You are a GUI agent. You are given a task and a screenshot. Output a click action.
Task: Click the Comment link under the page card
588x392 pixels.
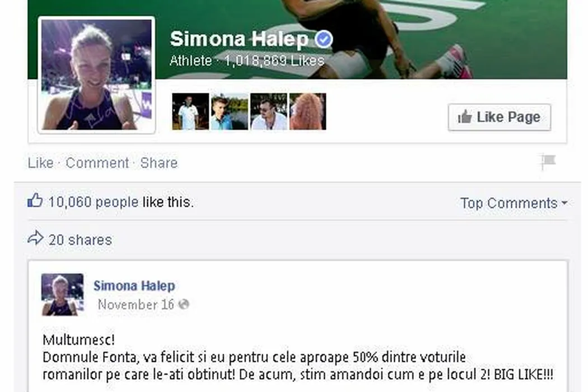97,163
